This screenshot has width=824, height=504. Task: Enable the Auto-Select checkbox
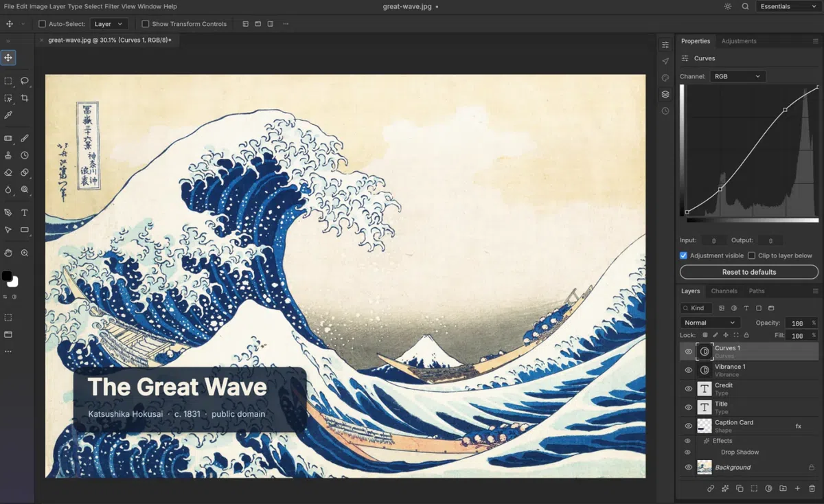pyautogui.click(x=42, y=24)
